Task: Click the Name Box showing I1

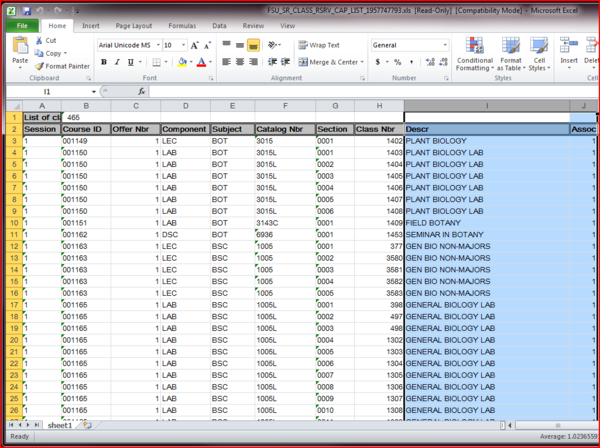Action: click(x=48, y=92)
